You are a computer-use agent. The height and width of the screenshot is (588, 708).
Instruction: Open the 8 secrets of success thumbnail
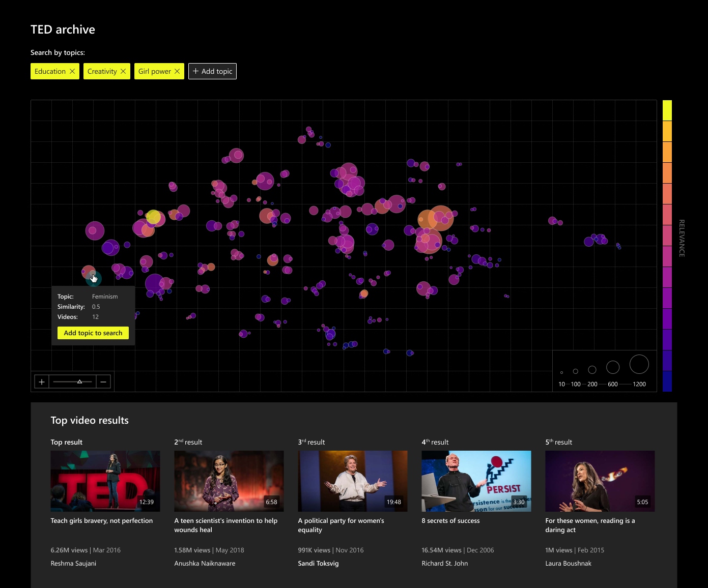[x=476, y=481]
